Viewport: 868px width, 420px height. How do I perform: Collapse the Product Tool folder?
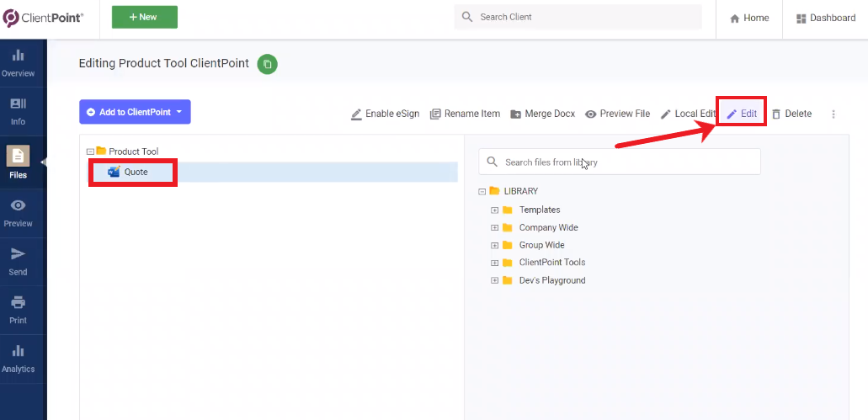pos(91,152)
